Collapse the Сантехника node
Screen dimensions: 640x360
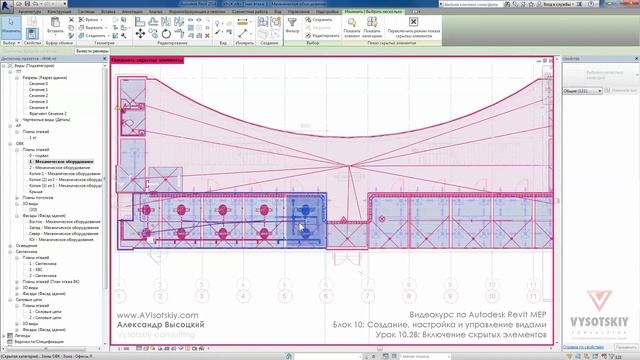(x=11, y=252)
